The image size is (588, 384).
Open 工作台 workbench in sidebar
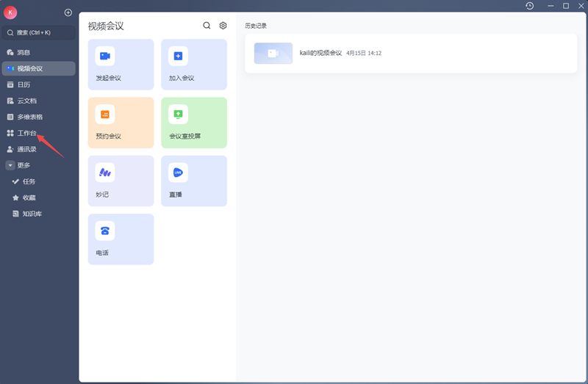(39, 133)
